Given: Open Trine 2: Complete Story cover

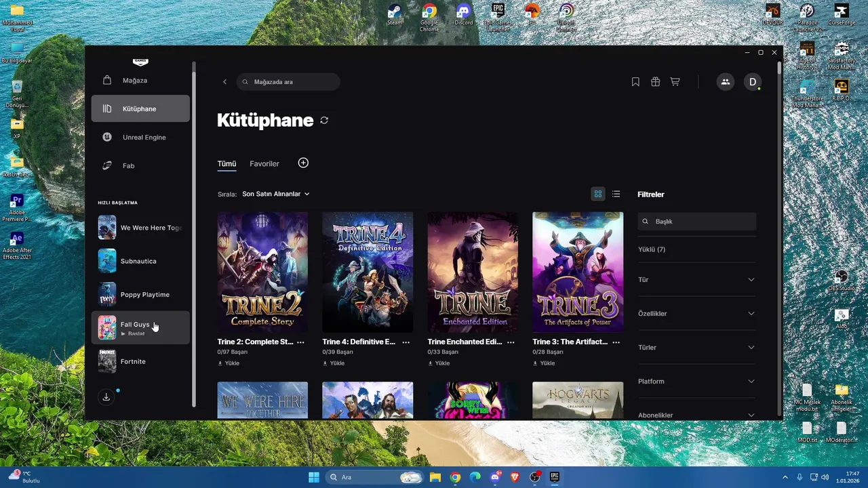Looking at the screenshot, I should pyautogui.click(x=262, y=272).
